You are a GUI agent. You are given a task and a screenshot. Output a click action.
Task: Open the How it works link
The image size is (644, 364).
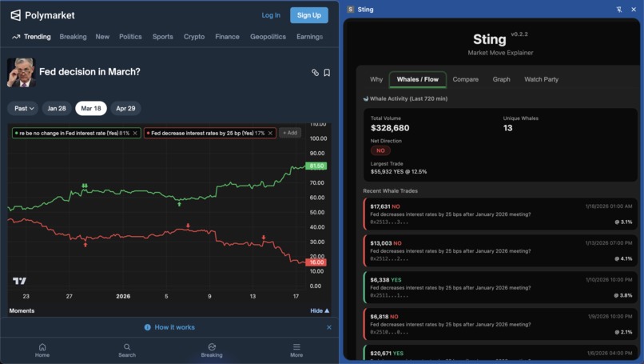[174, 327]
